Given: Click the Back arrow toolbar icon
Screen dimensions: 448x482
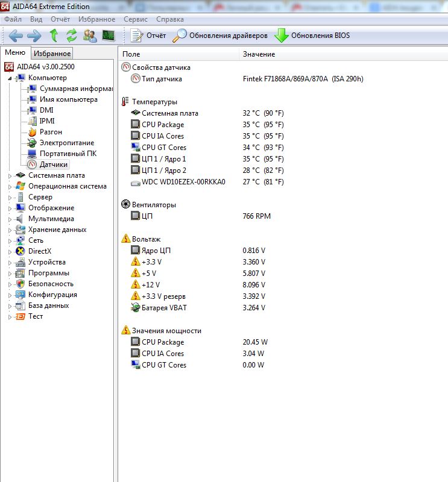Looking at the screenshot, I should point(16,36).
